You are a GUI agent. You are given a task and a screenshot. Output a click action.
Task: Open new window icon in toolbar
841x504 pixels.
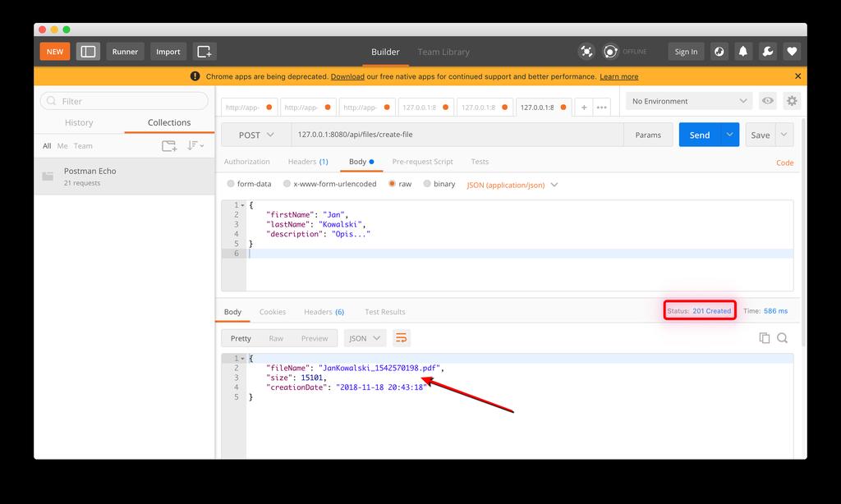[x=205, y=52]
